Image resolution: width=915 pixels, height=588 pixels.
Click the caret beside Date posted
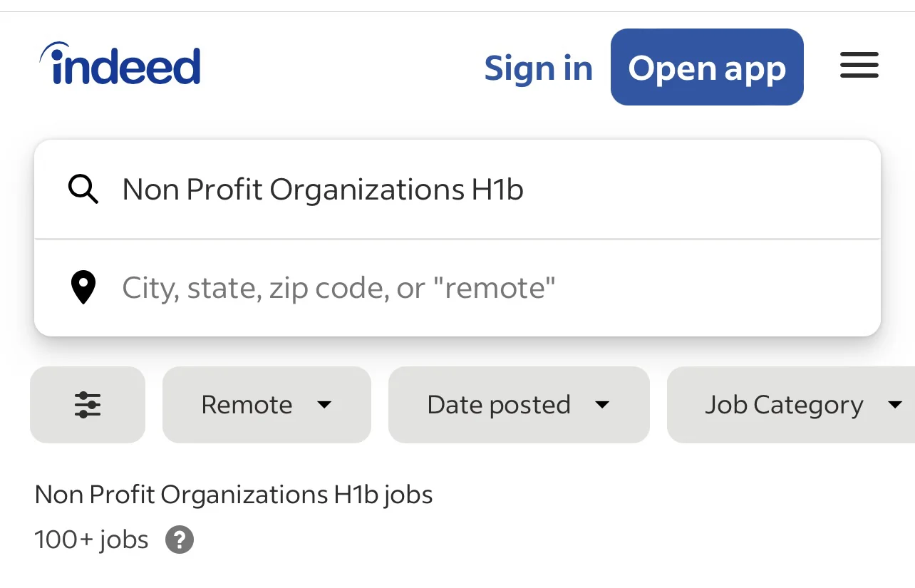point(602,405)
